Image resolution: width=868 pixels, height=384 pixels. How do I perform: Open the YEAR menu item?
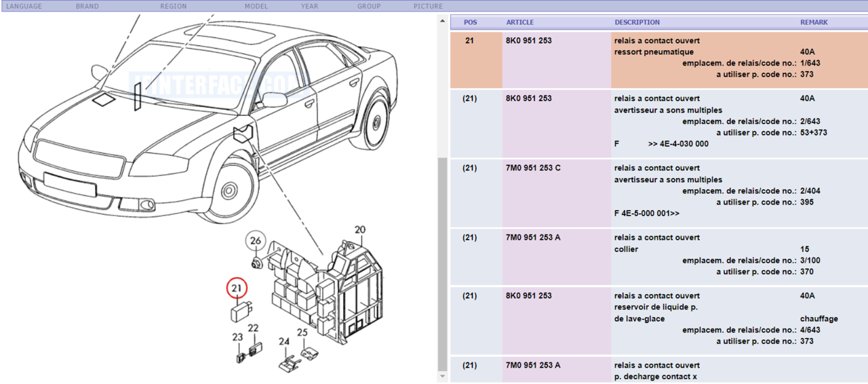(x=309, y=6)
